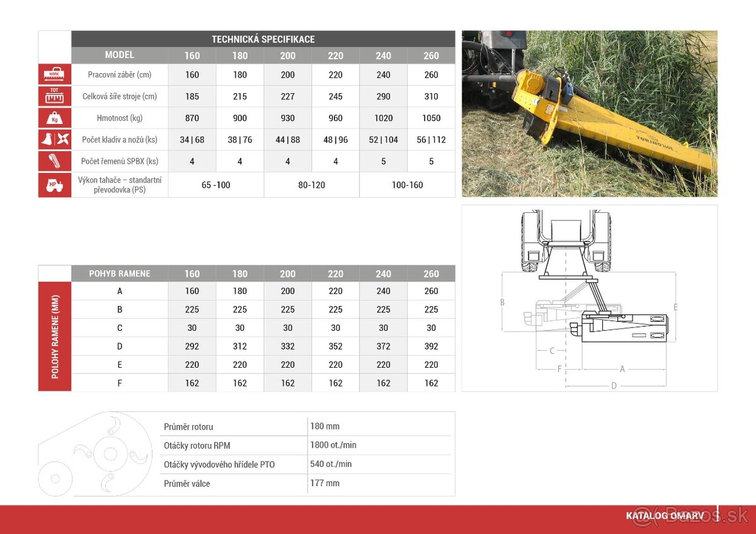Click the TOT total width icon

click(54, 96)
